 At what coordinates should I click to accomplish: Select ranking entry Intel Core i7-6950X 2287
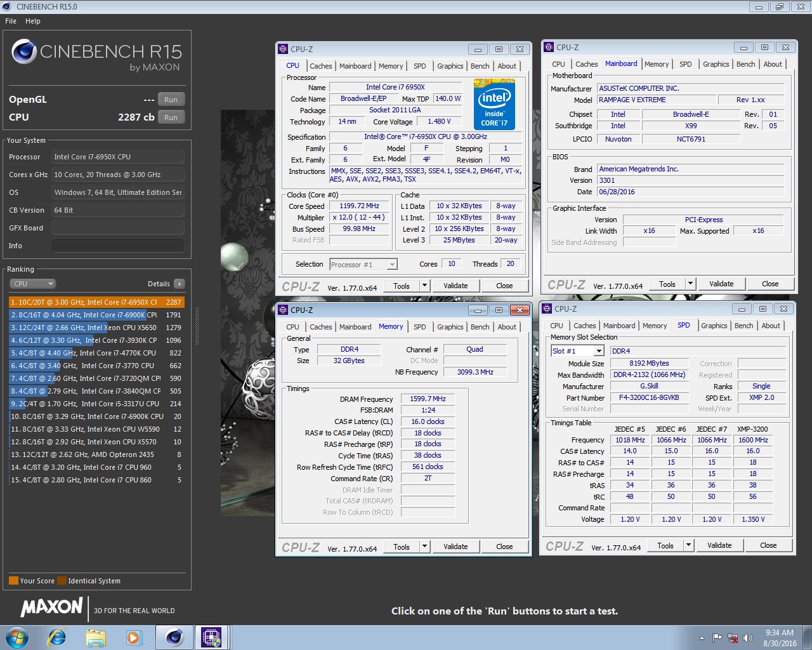click(96, 302)
